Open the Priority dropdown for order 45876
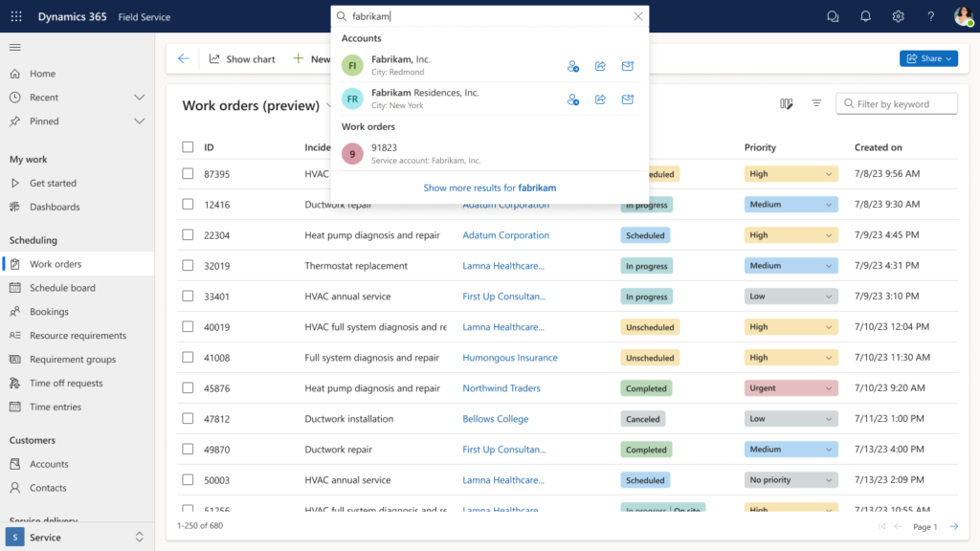 point(791,388)
